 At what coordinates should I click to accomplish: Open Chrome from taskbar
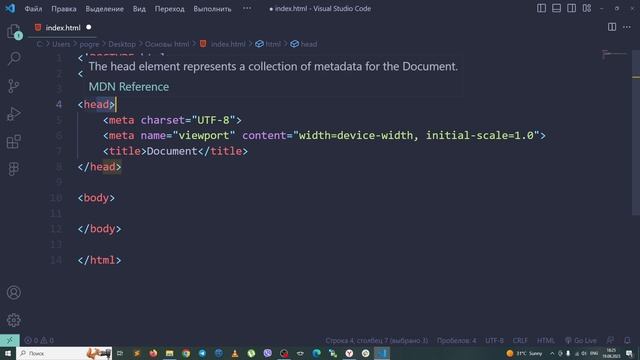(x=186, y=353)
